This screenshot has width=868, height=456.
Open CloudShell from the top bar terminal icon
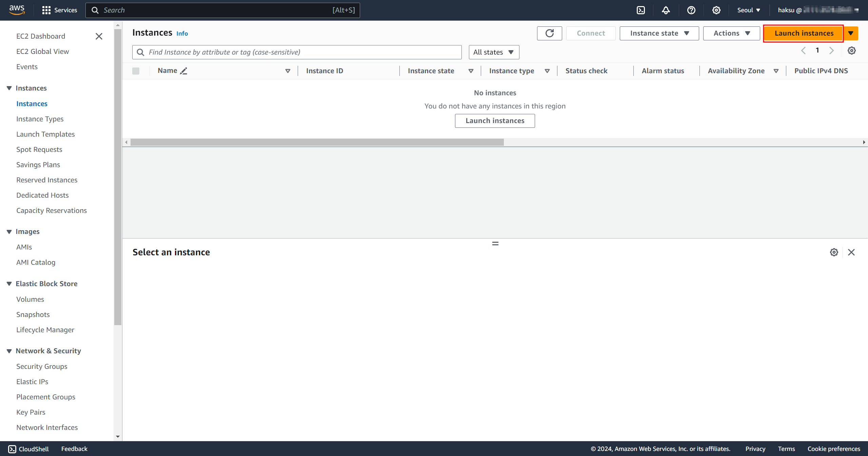click(x=640, y=10)
